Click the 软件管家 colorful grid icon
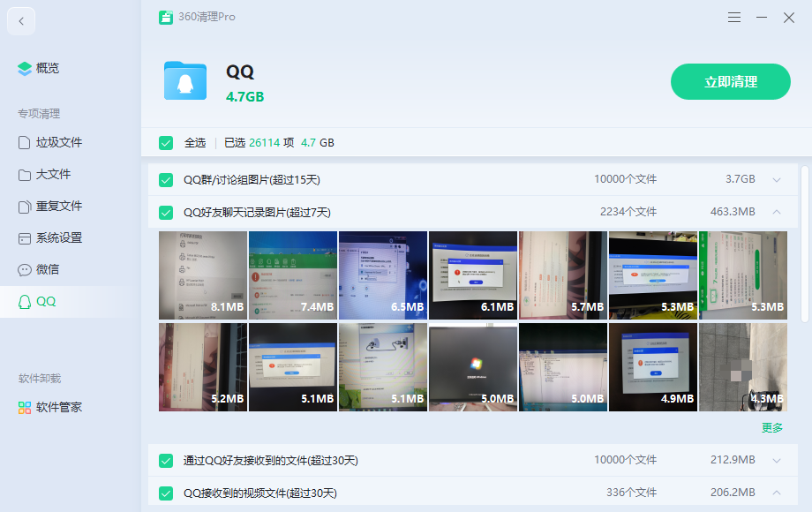Image resolution: width=812 pixels, height=512 pixels. [25, 408]
